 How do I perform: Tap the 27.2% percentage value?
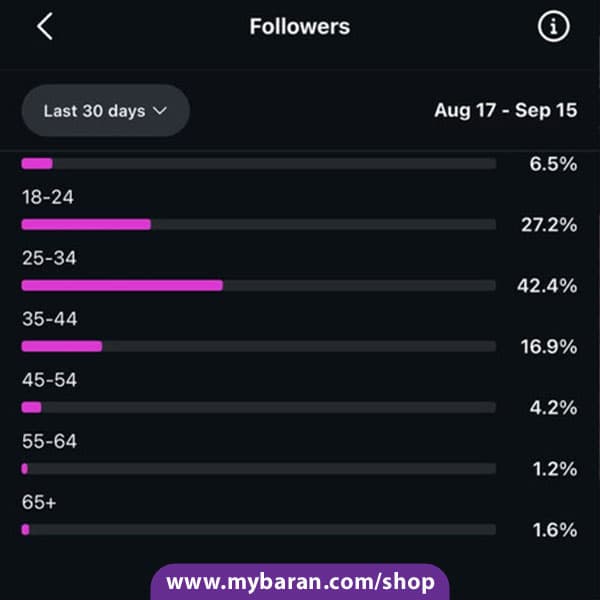(549, 225)
